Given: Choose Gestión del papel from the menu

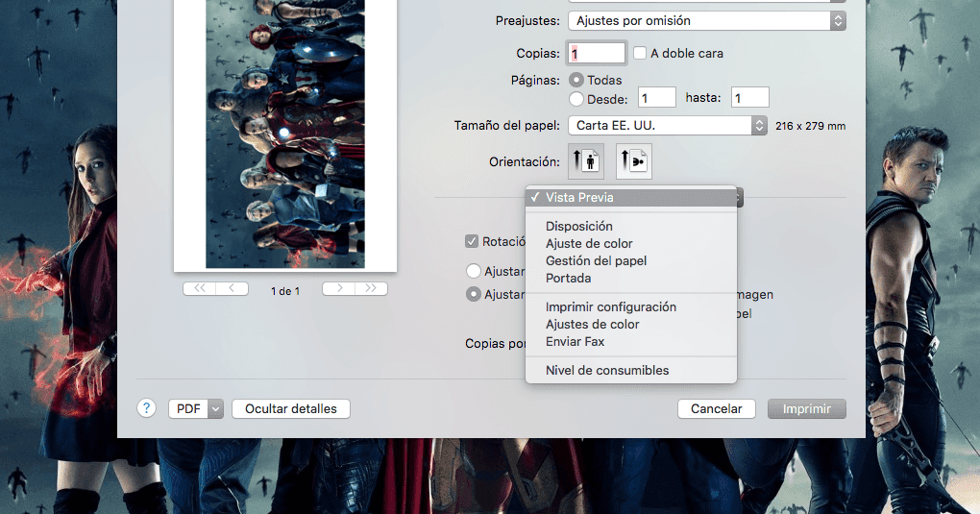Looking at the screenshot, I should point(631,260).
